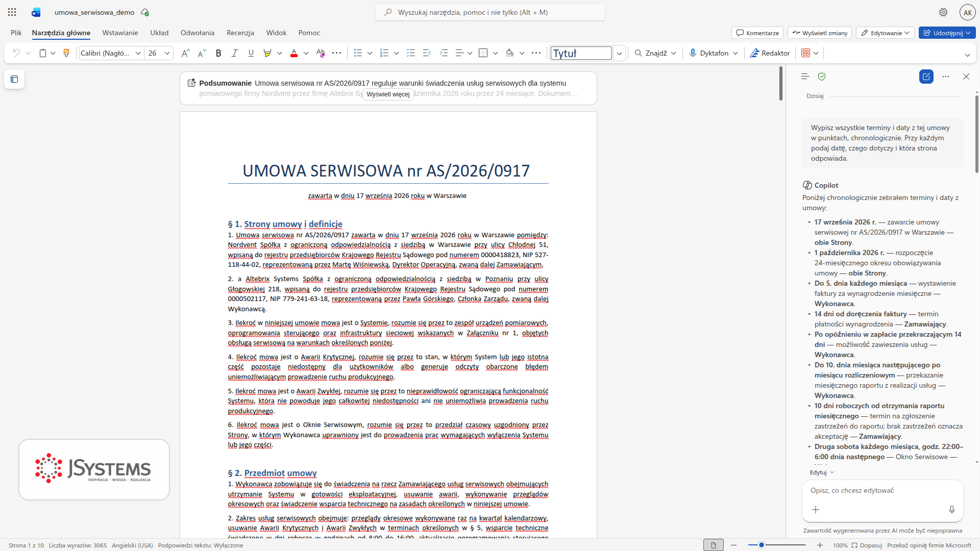Toggle the page view button in status bar
This screenshot has height=551, width=980.
click(714, 545)
